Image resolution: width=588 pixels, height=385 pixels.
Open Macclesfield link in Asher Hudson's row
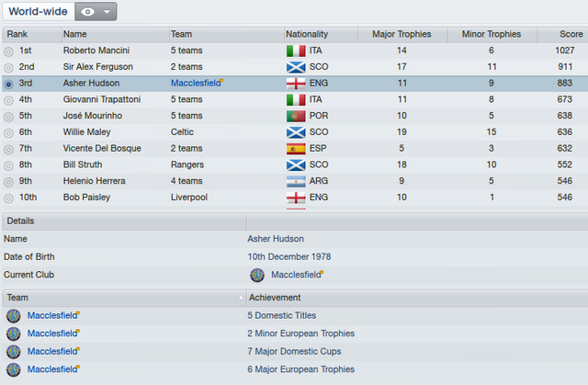(x=196, y=84)
